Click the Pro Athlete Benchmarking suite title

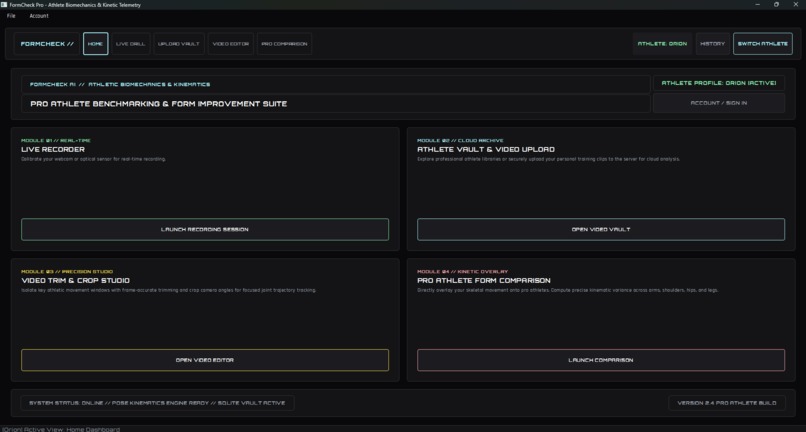pos(158,104)
